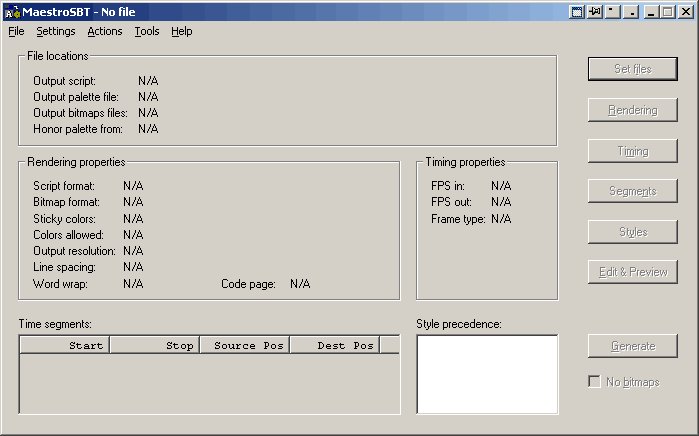This screenshot has width=699, height=436.
Task: Click the pin always-on-top icon in title bar
Action: click(595, 12)
